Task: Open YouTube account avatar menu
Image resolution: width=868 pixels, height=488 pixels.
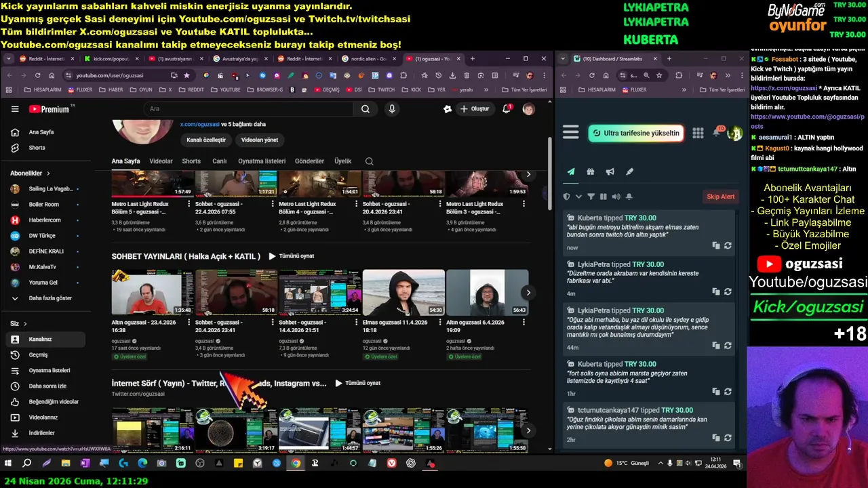Action: point(528,108)
